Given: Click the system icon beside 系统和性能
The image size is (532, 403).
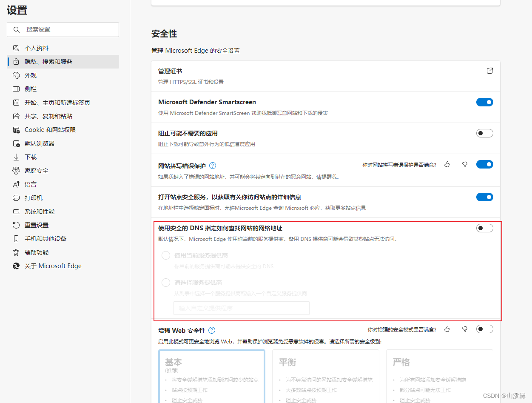Looking at the screenshot, I should coord(16,212).
